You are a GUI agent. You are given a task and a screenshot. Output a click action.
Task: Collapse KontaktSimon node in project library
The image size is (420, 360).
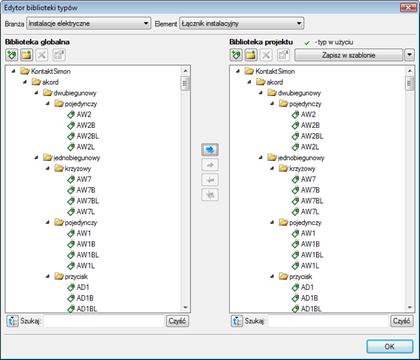point(238,71)
